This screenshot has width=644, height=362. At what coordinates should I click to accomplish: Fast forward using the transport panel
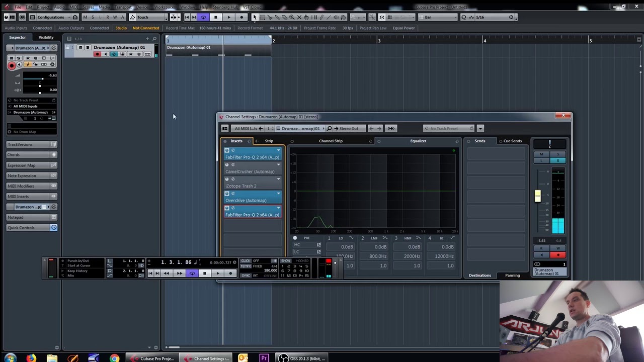pyautogui.click(x=180, y=274)
